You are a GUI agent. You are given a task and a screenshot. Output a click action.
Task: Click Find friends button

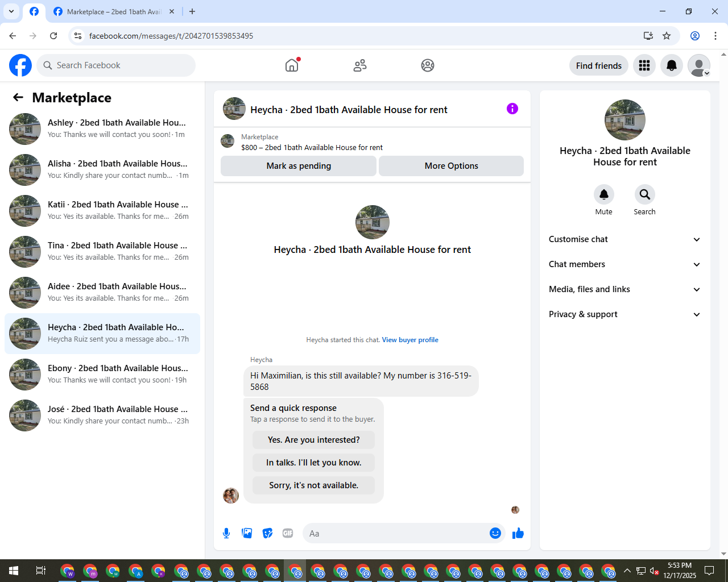pos(599,65)
